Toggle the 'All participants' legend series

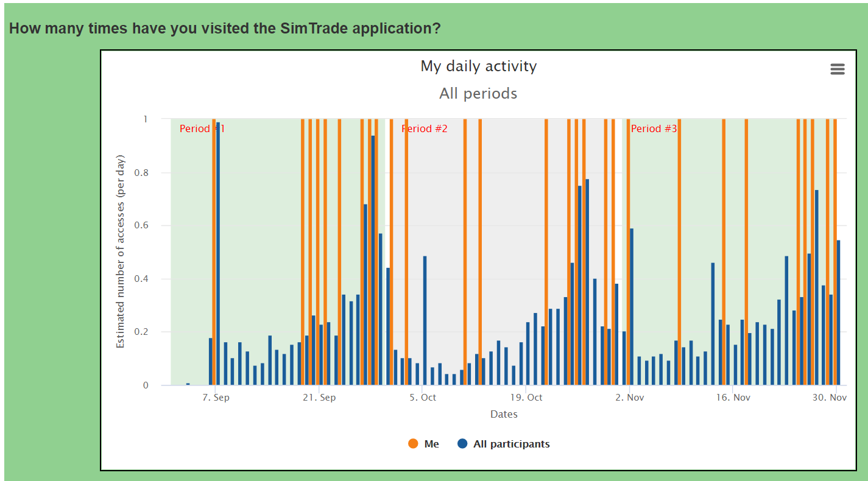(503, 444)
